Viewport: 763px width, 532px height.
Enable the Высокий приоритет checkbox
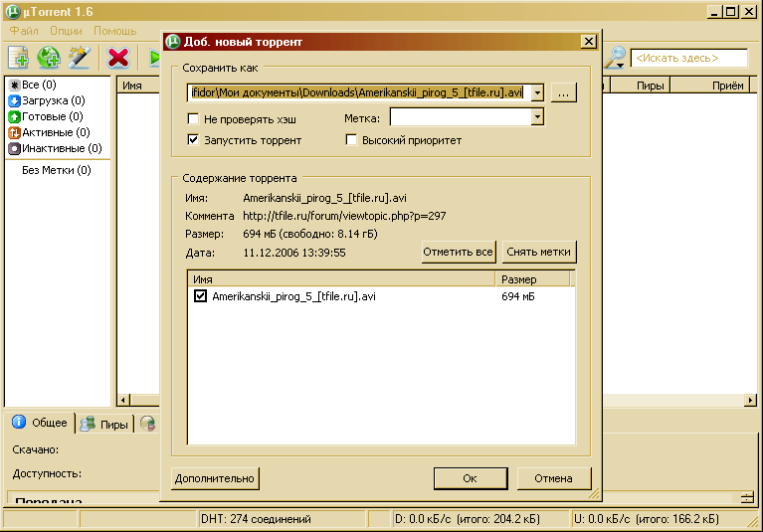pyautogui.click(x=351, y=140)
